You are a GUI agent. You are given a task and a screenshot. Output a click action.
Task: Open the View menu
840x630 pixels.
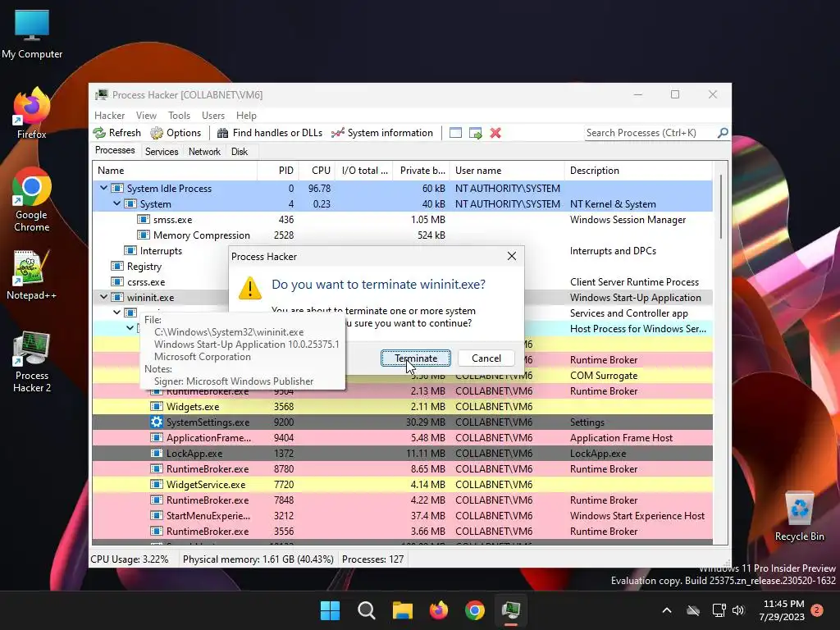click(x=146, y=115)
